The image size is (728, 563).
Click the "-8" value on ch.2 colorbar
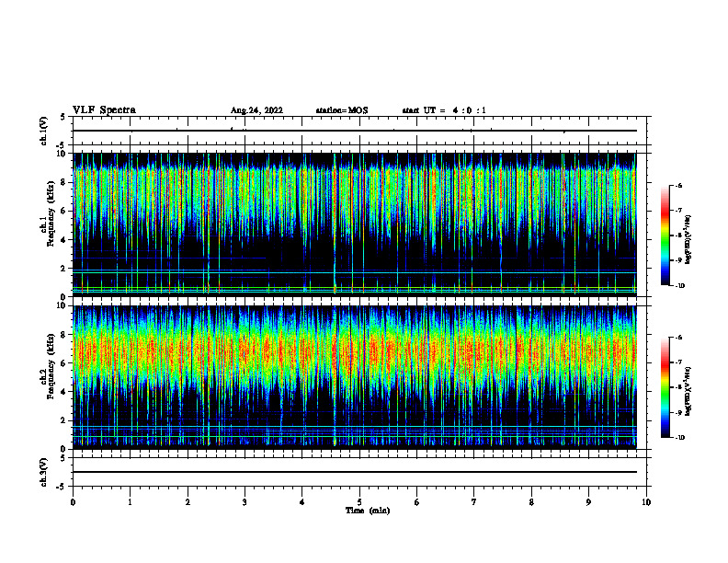click(678, 387)
